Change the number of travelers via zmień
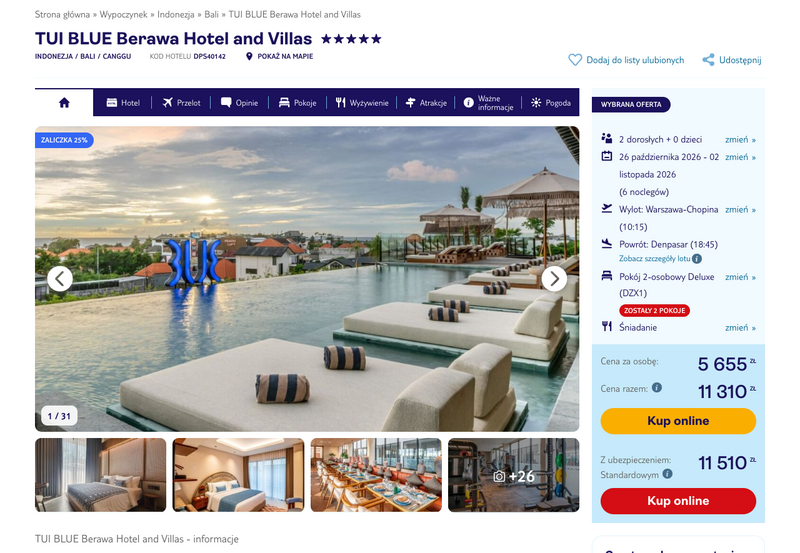800x553 pixels. pyautogui.click(x=740, y=139)
